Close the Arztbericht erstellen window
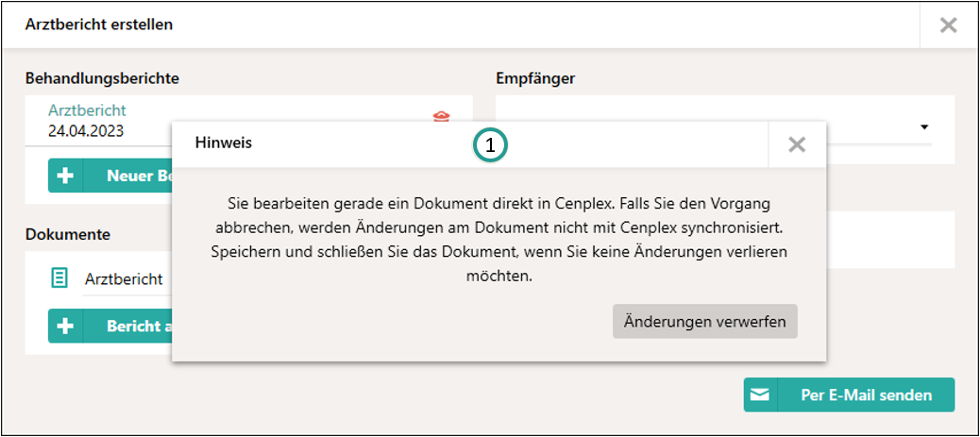The height and width of the screenshot is (437, 980). click(949, 25)
